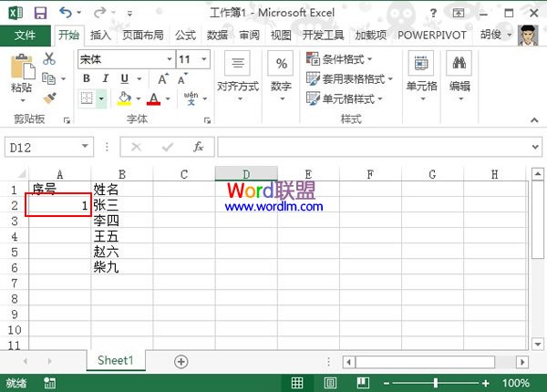Open the 胡俊 account dropdown
547x392 pixels.
(x=496, y=35)
